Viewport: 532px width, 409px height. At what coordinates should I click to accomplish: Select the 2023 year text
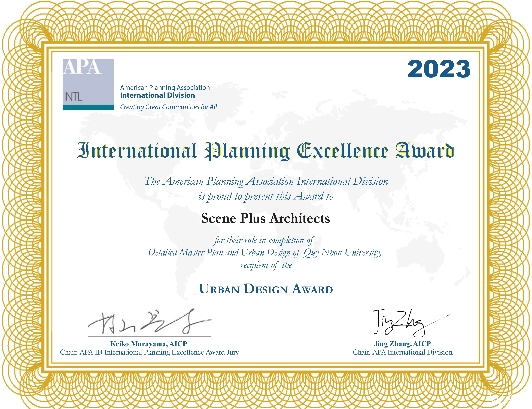coord(439,69)
